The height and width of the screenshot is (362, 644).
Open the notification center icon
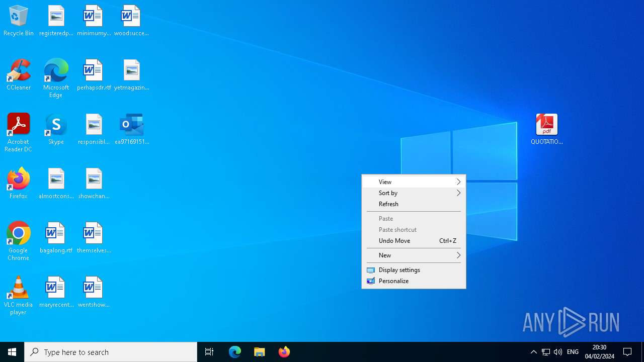point(628,352)
